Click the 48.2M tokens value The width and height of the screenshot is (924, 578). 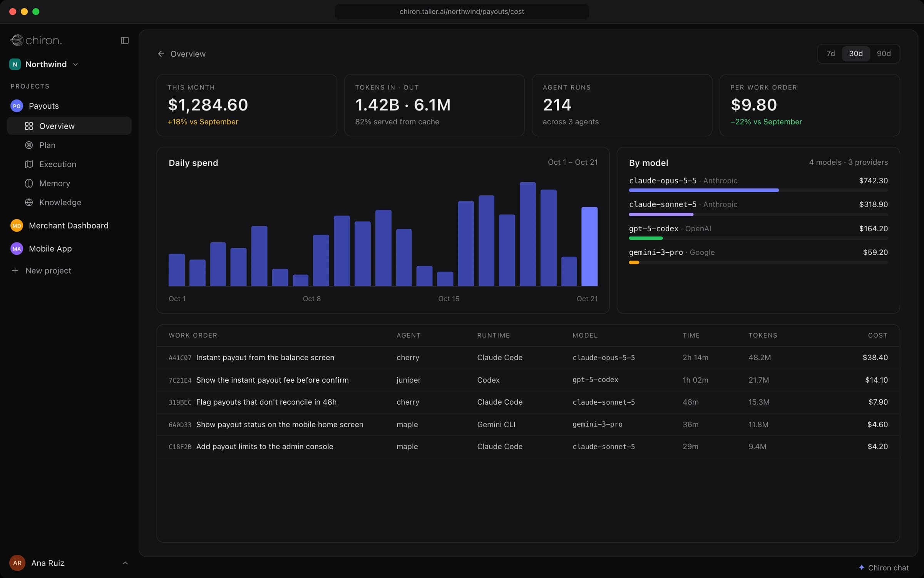coord(760,358)
